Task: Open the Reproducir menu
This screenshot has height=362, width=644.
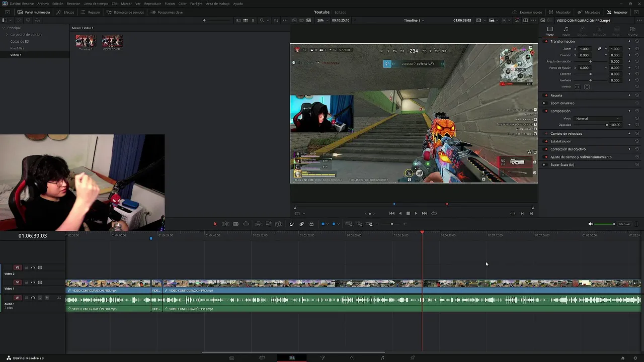Action: pos(152,4)
